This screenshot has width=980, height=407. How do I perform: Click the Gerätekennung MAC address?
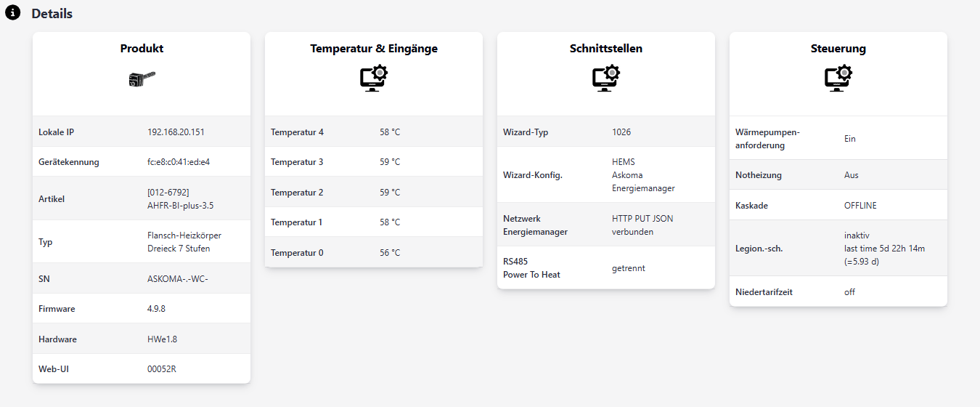(178, 162)
